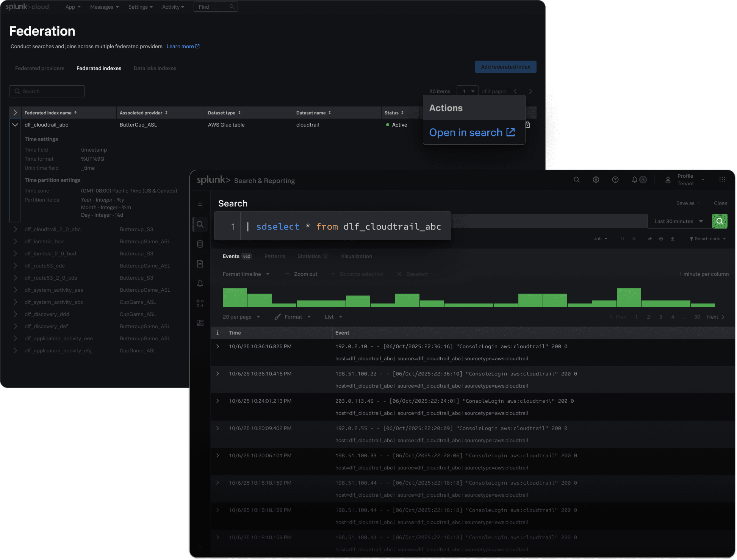
Task: Click the export download icon in the job toolbar
Action: (x=673, y=239)
